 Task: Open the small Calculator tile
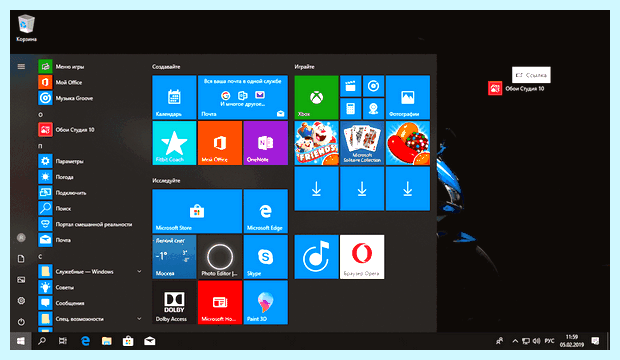point(350,109)
